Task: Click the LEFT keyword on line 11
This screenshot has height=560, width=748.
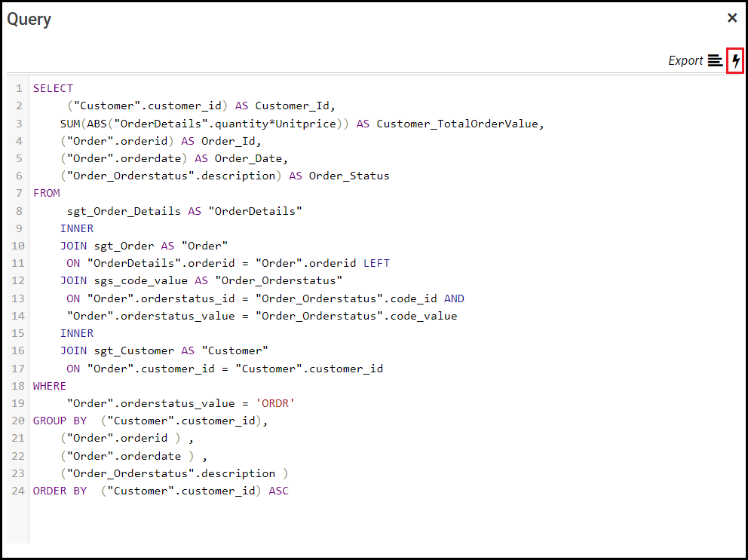Action: coord(376,263)
